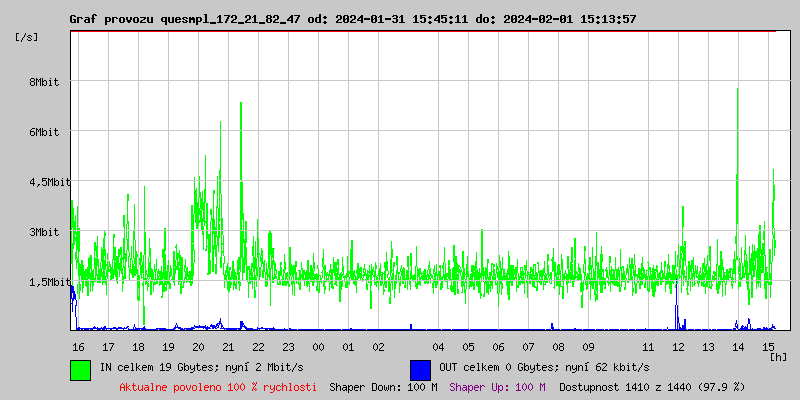
Task: Select the 8Mbit y-axis label
Action: (44, 82)
